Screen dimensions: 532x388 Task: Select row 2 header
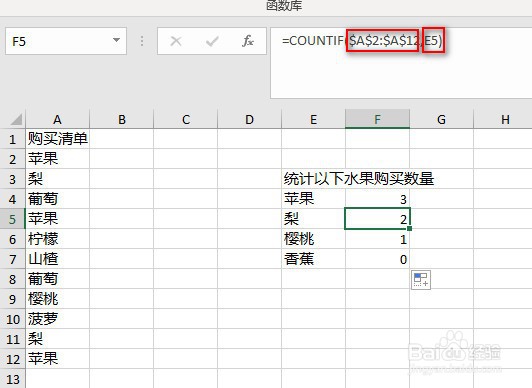tap(13, 159)
